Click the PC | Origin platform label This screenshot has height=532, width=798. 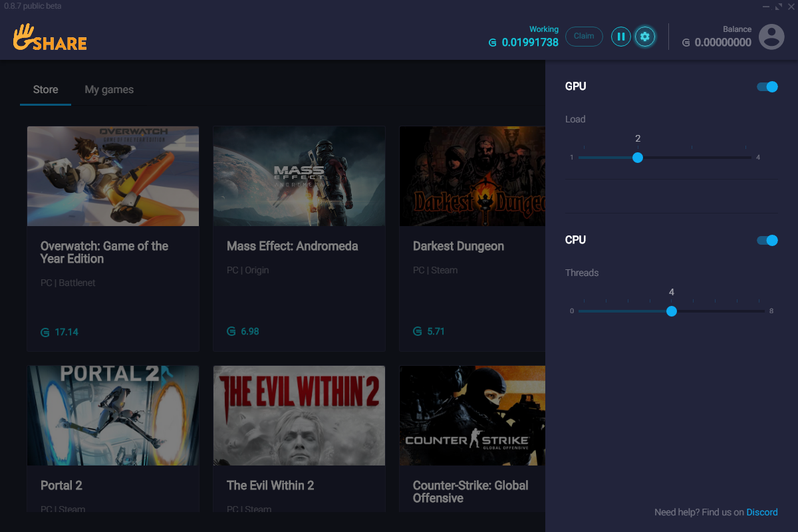coord(247,270)
